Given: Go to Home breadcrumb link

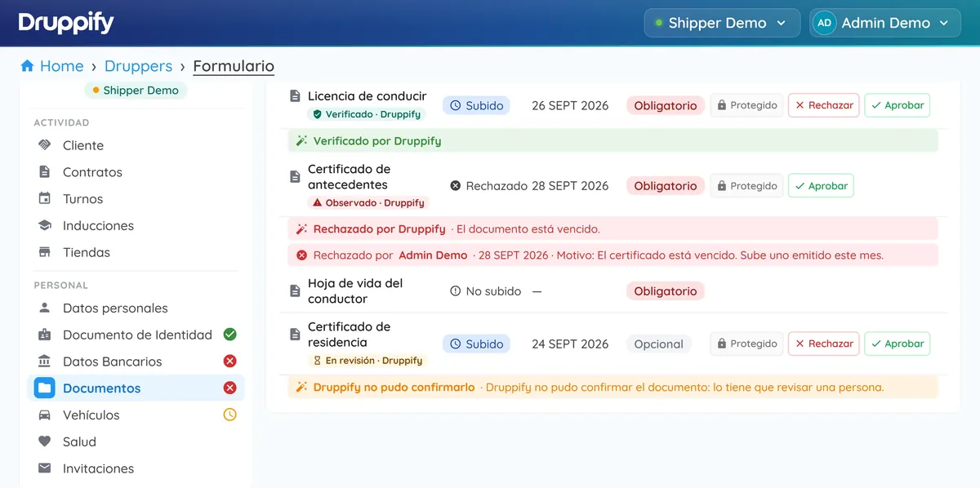Looking at the screenshot, I should pyautogui.click(x=61, y=66).
